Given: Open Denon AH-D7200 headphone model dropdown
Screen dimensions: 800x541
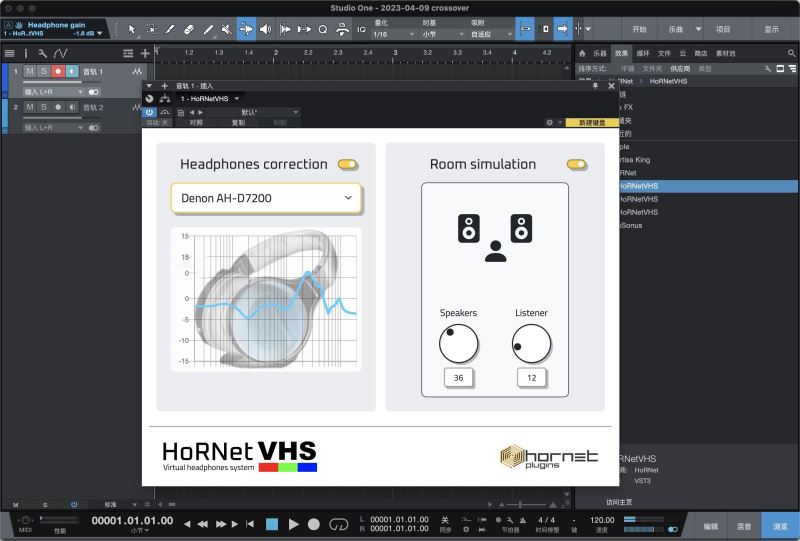Looking at the screenshot, I should point(266,198).
